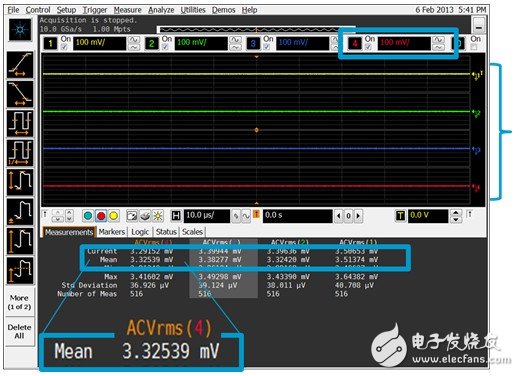
Task: Click the channel 3 blue number button
Action: (253, 43)
